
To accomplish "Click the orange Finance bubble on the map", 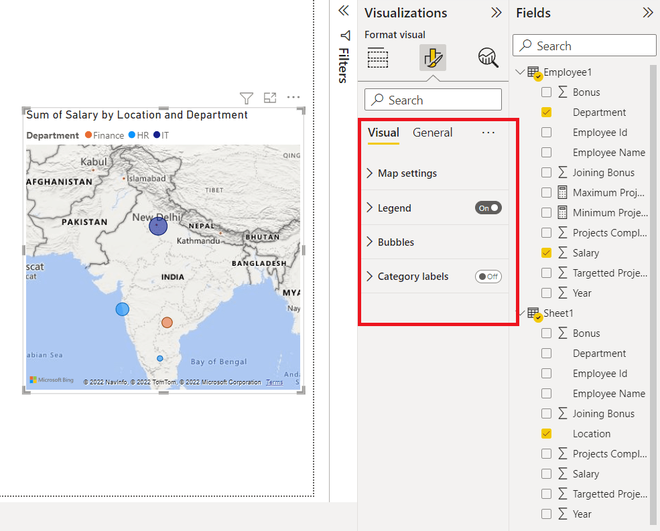I will (x=167, y=323).
